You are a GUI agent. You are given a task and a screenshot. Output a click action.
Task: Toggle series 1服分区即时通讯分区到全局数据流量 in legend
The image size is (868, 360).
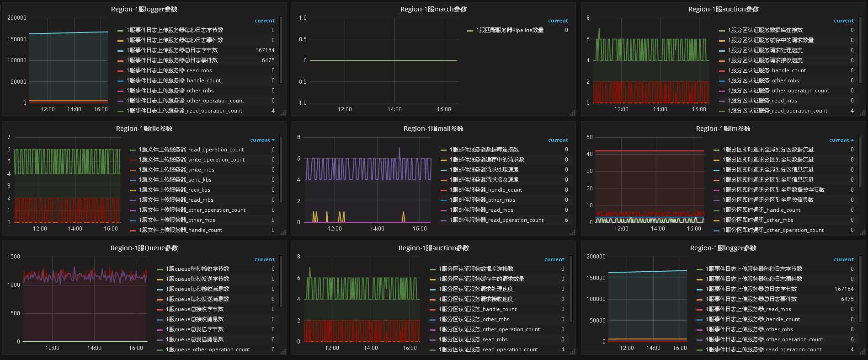point(768,160)
